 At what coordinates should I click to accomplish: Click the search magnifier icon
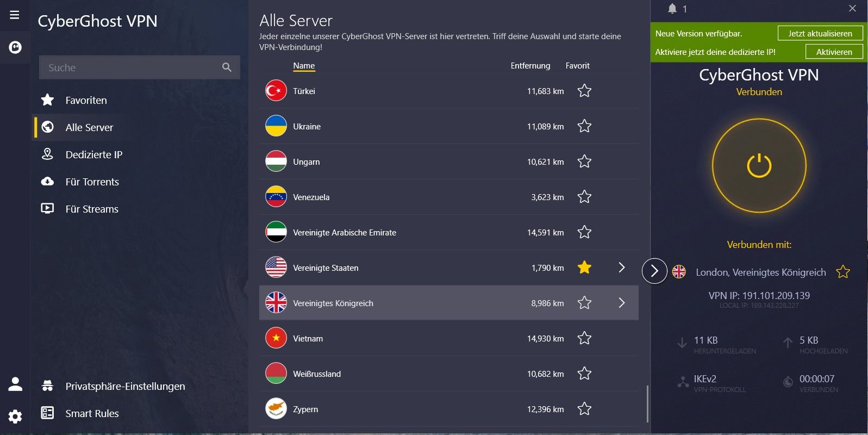coord(227,67)
